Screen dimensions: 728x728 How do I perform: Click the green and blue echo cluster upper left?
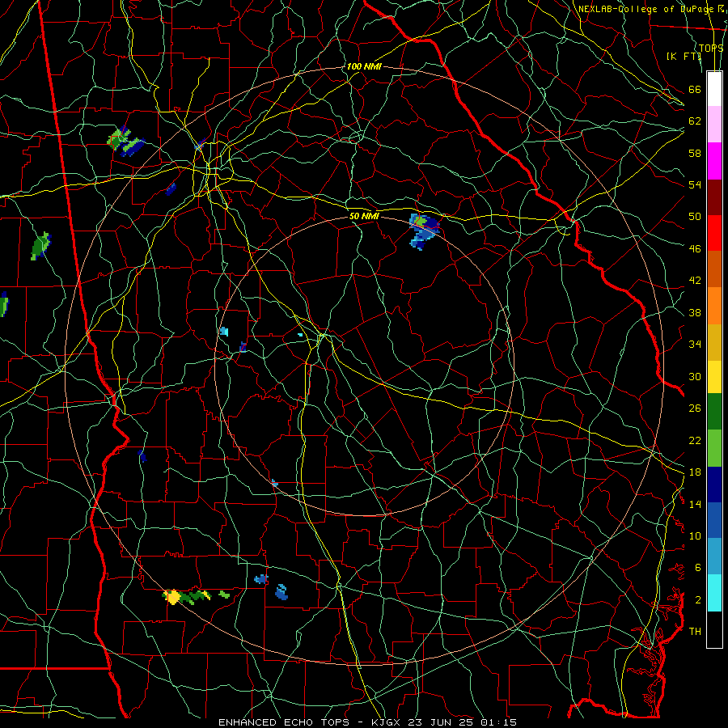(125, 141)
